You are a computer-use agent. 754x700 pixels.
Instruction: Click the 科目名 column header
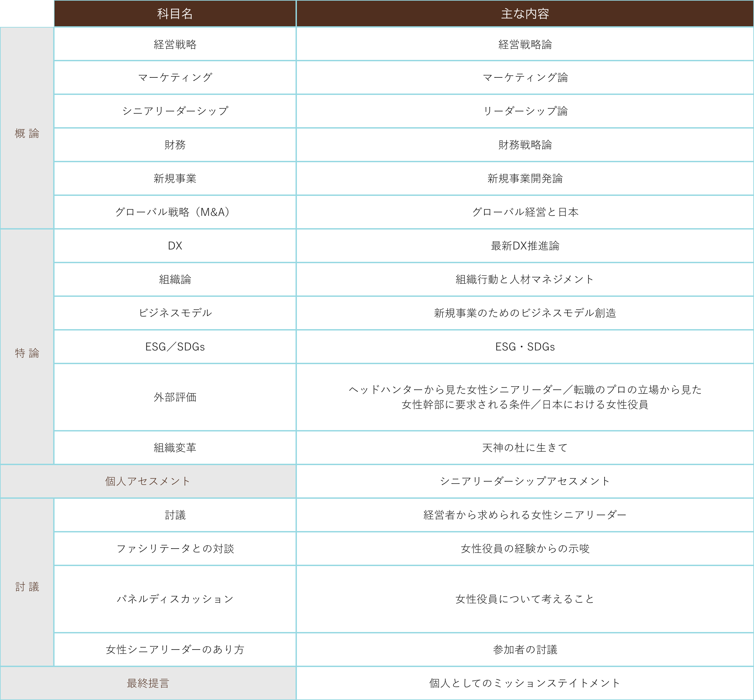coord(175,14)
